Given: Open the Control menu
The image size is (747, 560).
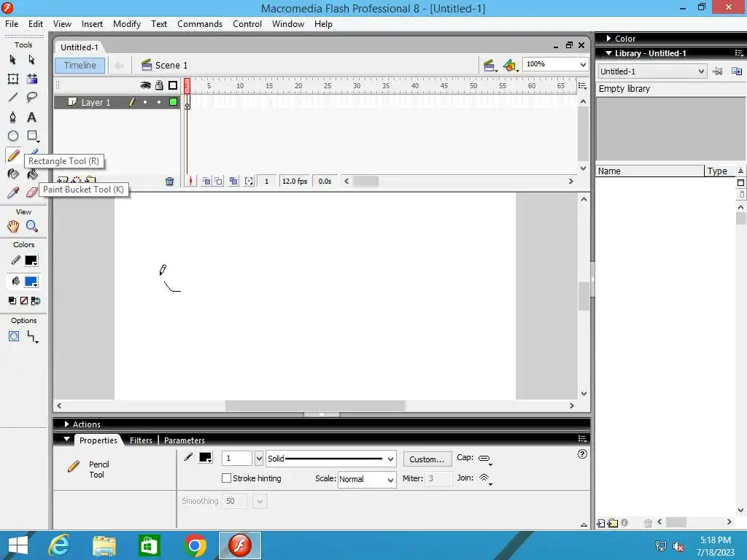Looking at the screenshot, I should (x=247, y=24).
